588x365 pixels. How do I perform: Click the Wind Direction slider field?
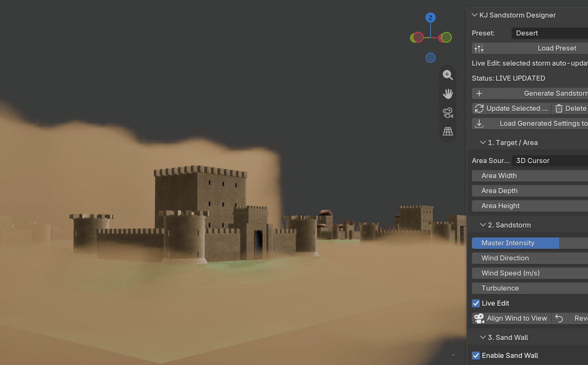click(530, 258)
